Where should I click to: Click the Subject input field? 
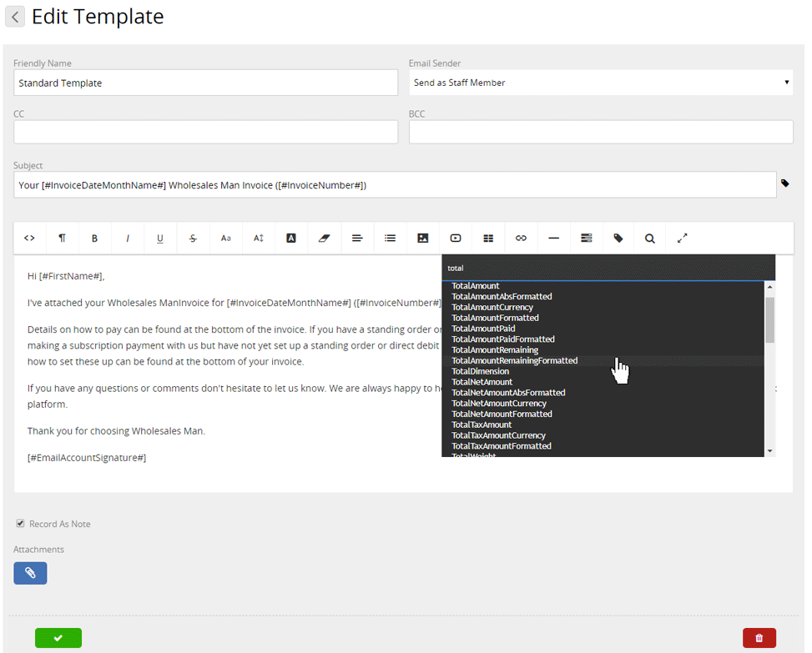395,184
